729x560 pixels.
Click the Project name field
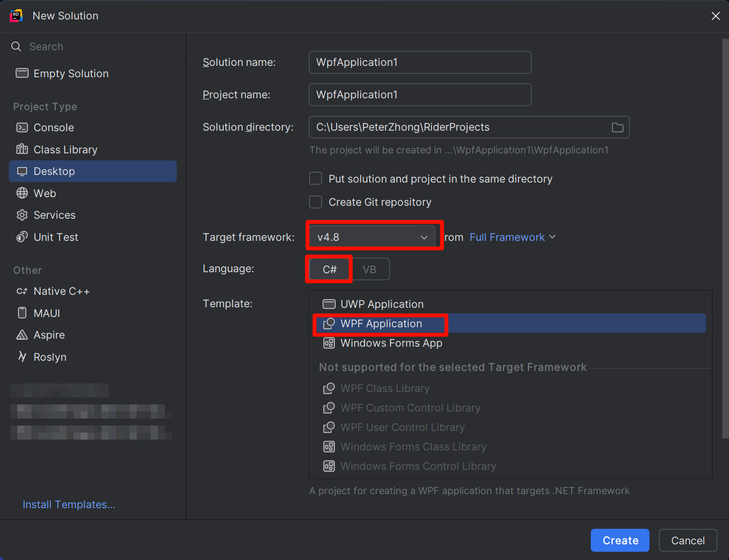coord(420,95)
